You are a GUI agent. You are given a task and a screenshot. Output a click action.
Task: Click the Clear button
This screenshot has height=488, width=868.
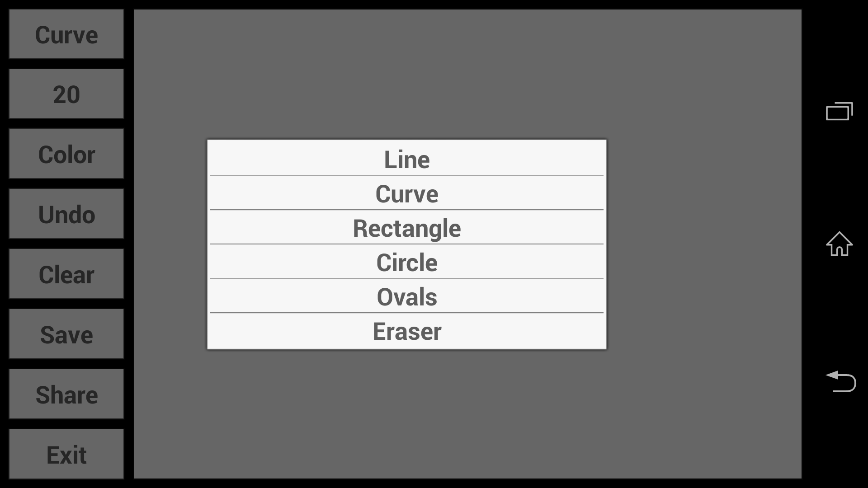point(66,274)
